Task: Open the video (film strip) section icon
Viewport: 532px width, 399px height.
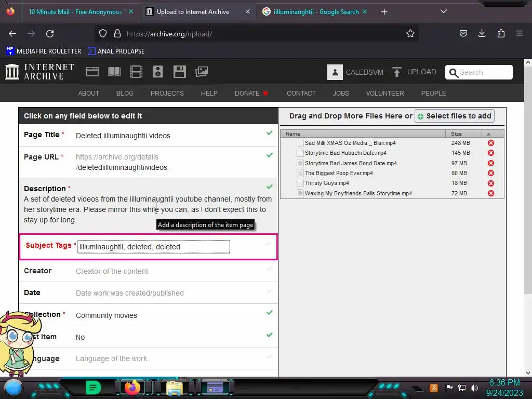Action: 136,72
